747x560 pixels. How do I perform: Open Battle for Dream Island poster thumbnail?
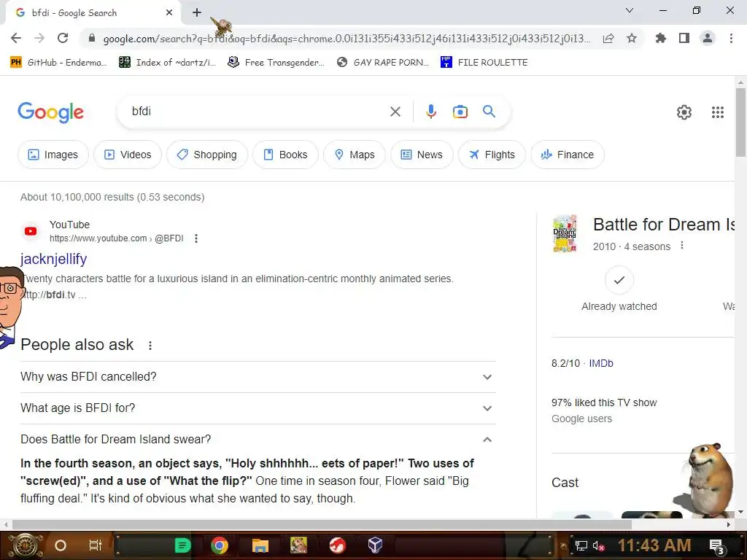click(565, 233)
